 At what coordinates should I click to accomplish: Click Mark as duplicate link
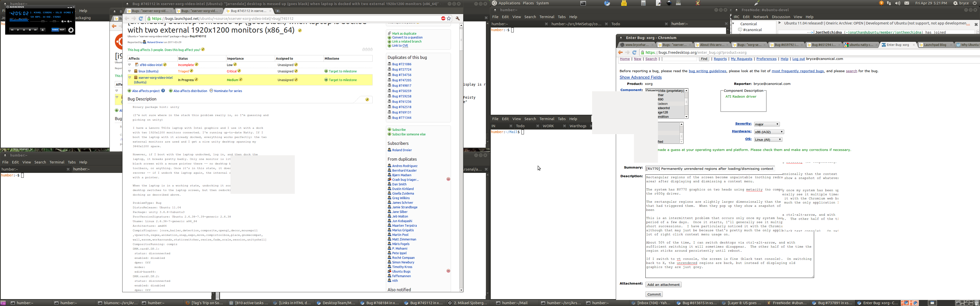(x=404, y=33)
